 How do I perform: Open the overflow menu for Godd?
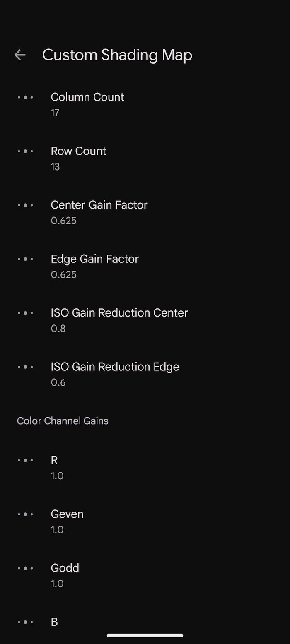pyautogui.click(x=25, y=568)
